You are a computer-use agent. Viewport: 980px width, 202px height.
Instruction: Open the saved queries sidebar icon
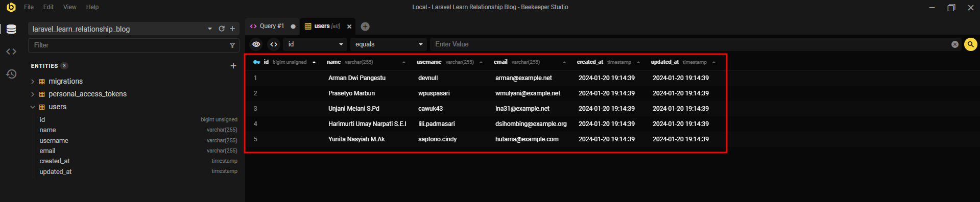(x=11, y=52)
